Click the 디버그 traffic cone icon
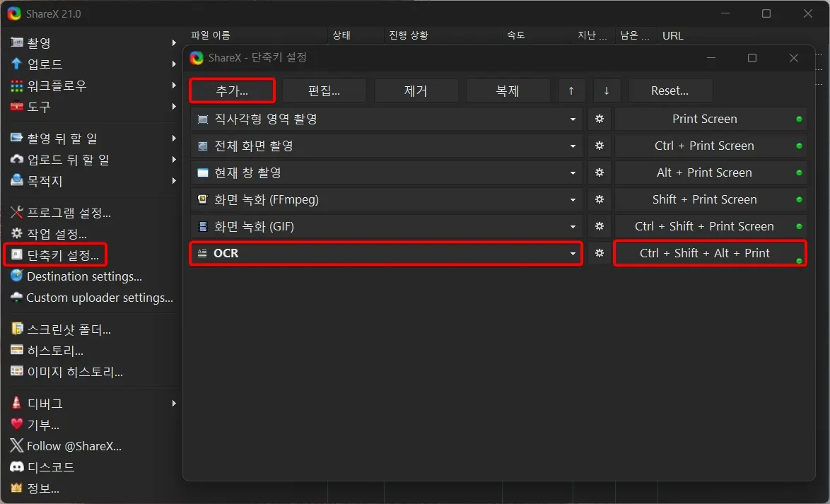 tap(17, 404)
